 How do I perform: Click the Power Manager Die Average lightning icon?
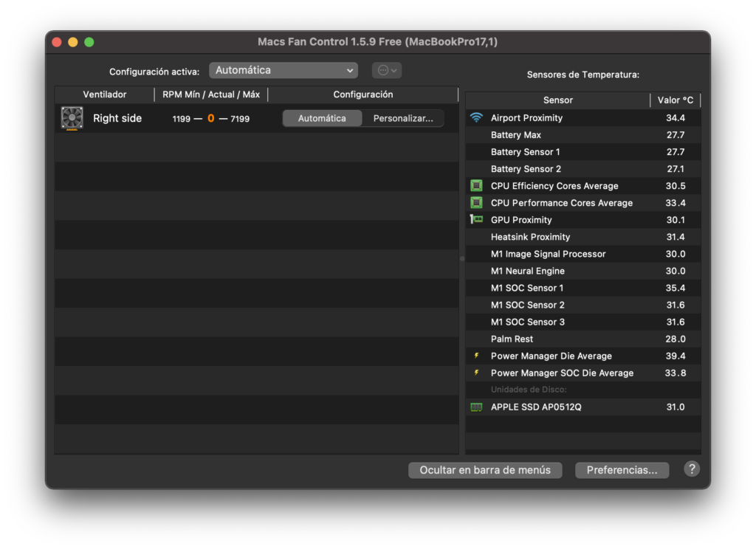(476, 356)
